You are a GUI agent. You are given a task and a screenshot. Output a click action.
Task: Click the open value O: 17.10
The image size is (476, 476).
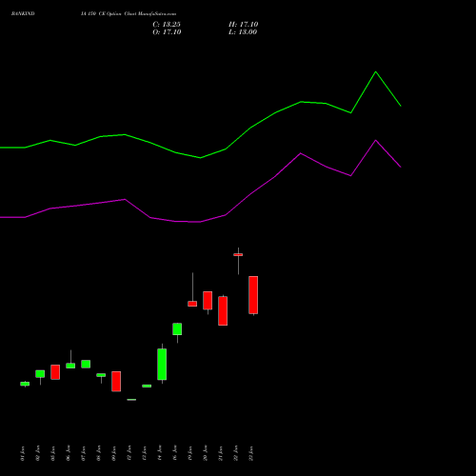coord(167,32)
